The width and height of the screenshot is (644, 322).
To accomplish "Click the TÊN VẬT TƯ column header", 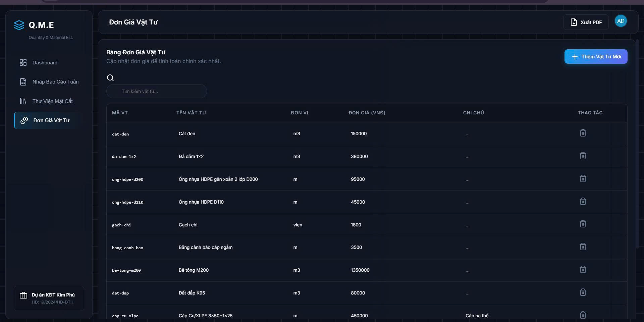I will coord(191,113).
